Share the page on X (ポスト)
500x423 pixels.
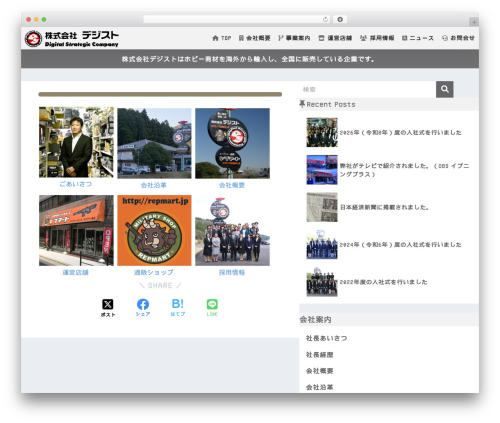click(x=108, y=308)
